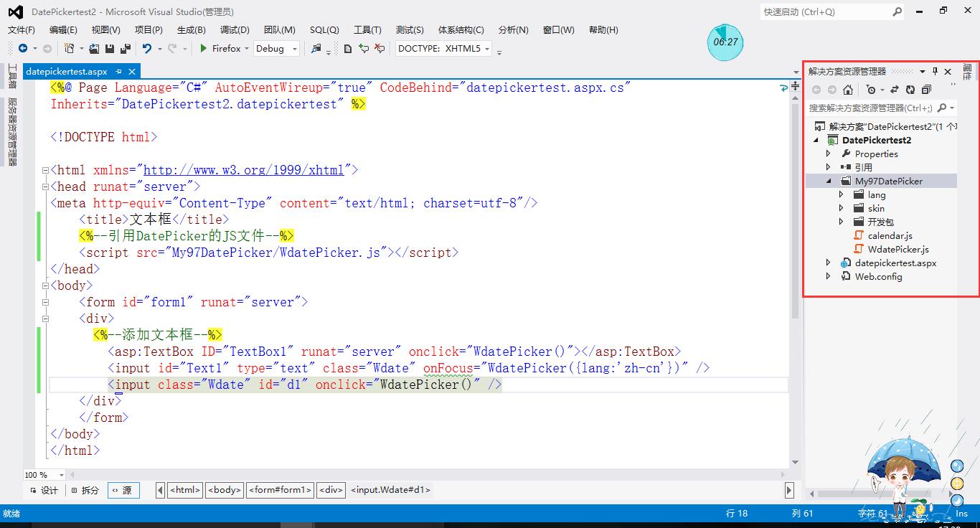Open the DOCTYPE XHTML5 dropdown

click(444, 49)
